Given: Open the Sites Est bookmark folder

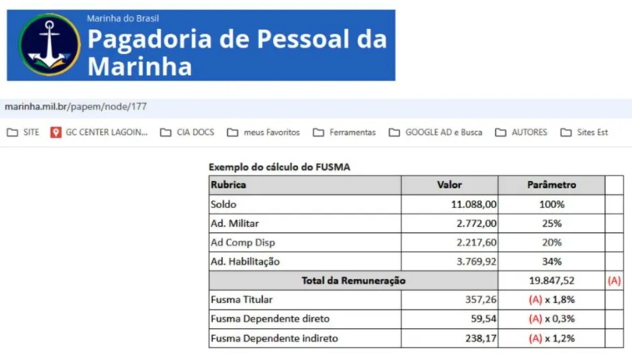Looking at the screenshot, I should 584,132.
